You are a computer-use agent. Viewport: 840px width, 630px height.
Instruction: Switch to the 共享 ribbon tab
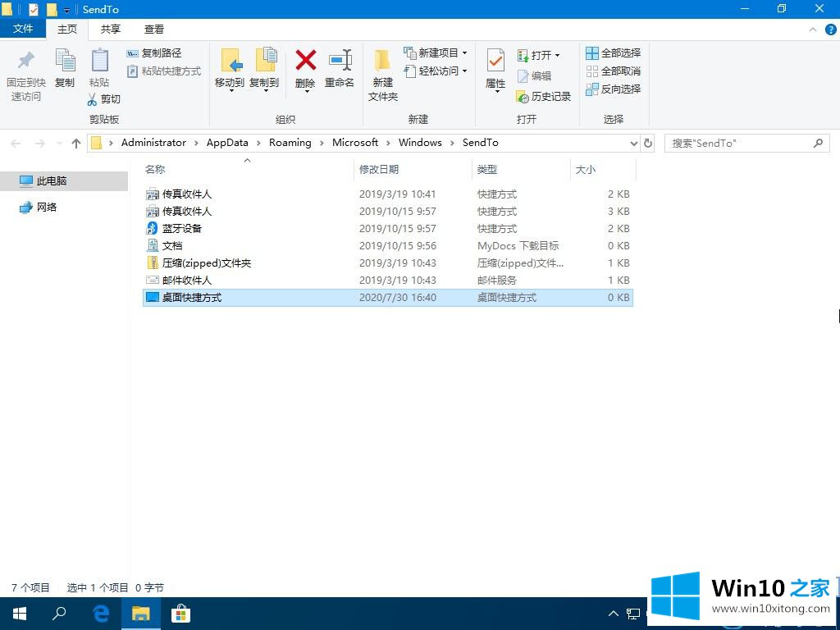[x=111, y=29]
